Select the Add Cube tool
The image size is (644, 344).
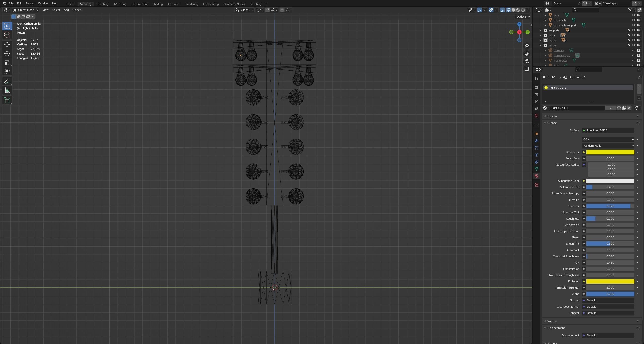(7, 100)
